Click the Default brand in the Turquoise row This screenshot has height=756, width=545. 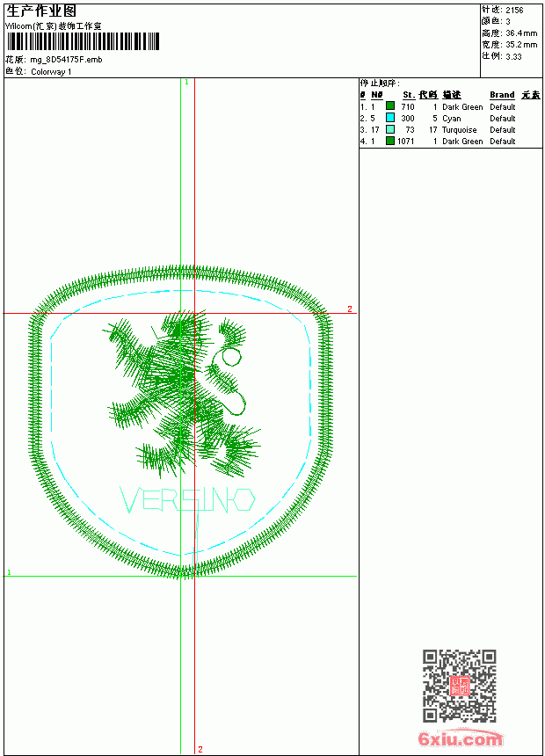503,130
